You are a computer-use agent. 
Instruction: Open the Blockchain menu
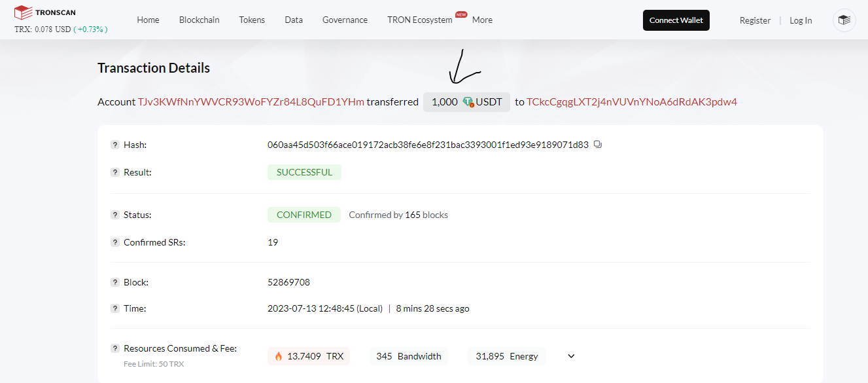(200, 20)
